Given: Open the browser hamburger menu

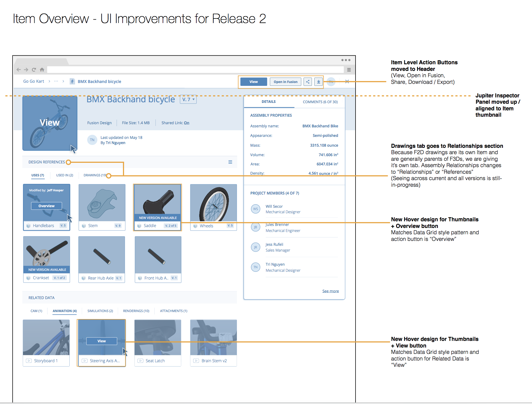Looking at the screenshot, I should [x=349, y=70].
